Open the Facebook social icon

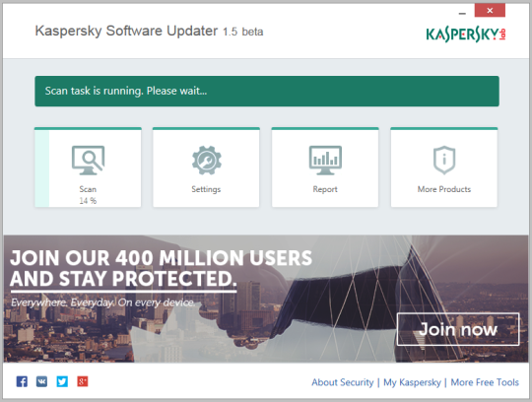coord(22,381)
